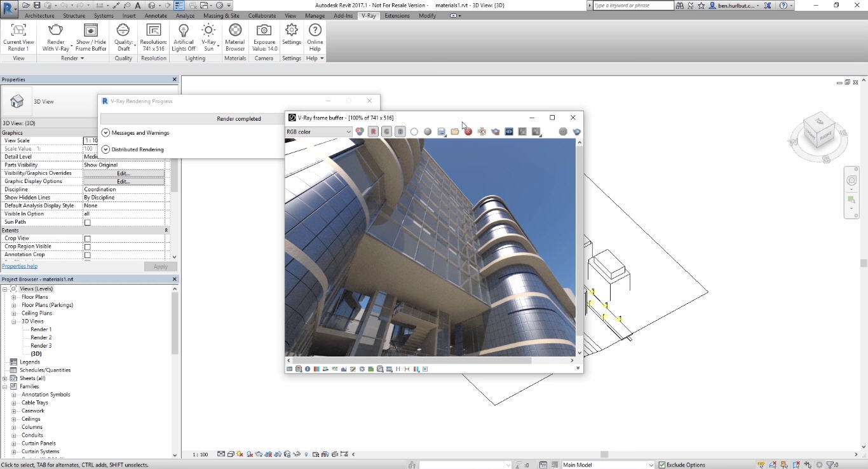The image size is (868, 469).
Task: Open the Manage ribbon tab
Action: [314, 15]
